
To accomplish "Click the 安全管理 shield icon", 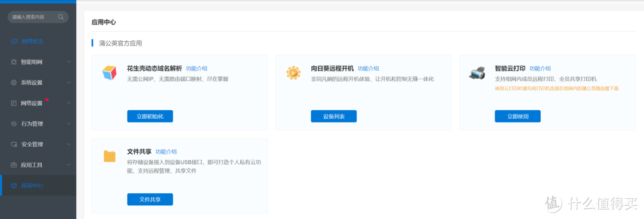I will [14, 144].
